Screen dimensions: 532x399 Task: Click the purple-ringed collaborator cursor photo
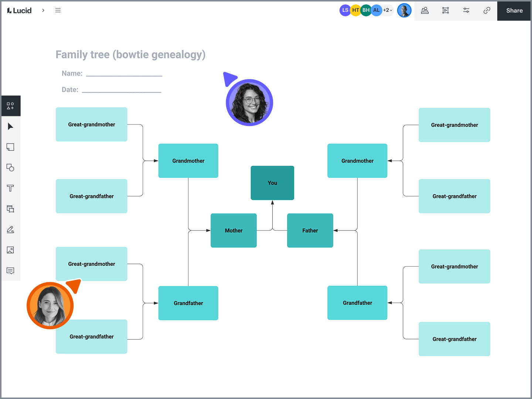(x=249, y=103)
